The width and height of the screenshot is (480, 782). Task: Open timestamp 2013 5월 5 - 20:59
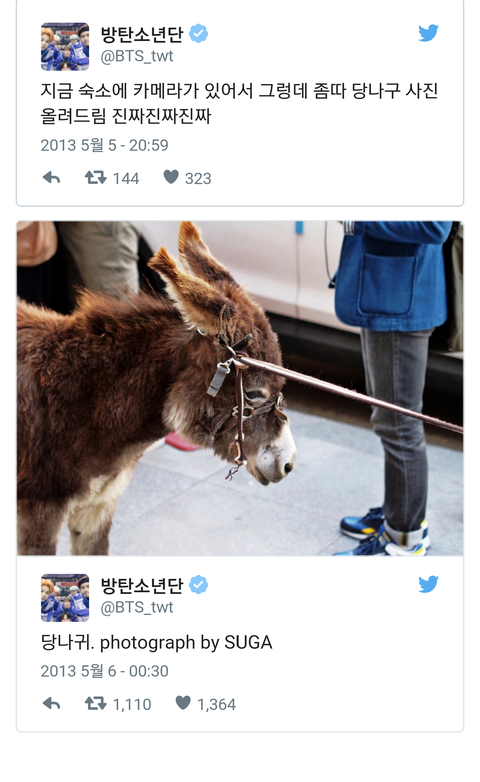click(104, 145)
